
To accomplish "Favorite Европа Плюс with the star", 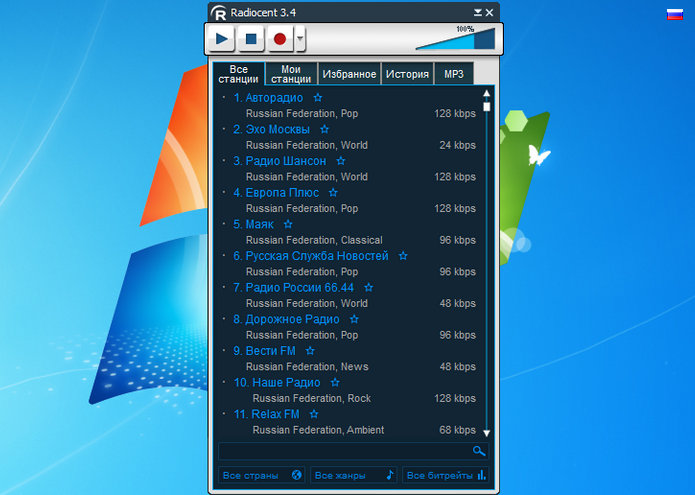I will [333, 192].
